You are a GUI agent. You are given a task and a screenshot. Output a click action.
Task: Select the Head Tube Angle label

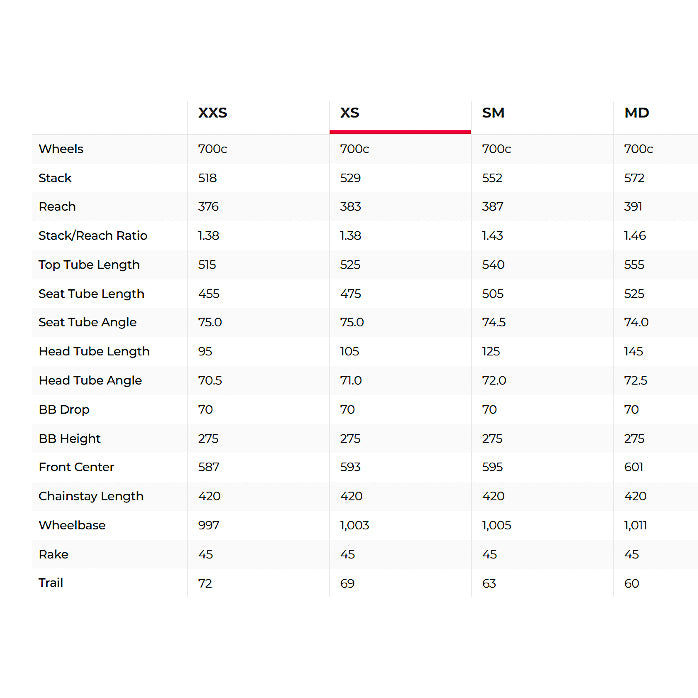[90, 380]
